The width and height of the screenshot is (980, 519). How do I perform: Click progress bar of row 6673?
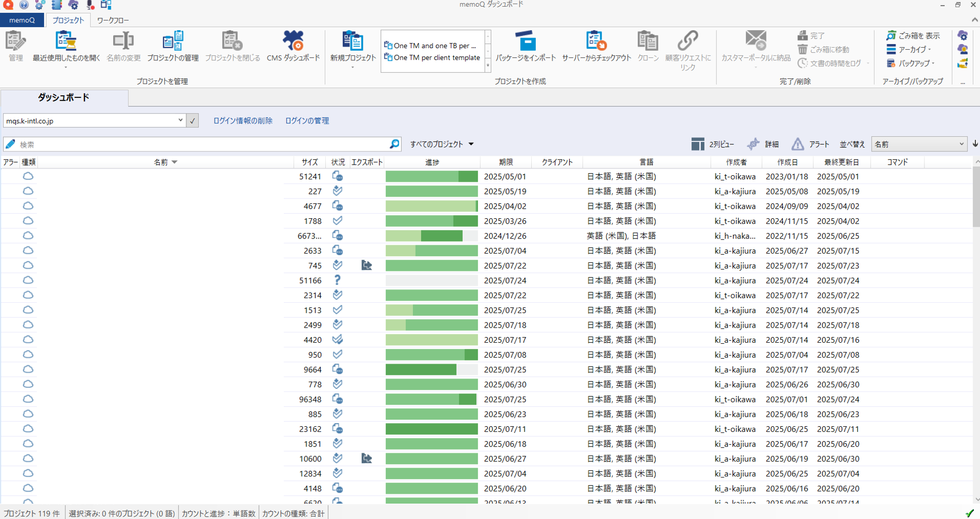click(x=432, y=236)
